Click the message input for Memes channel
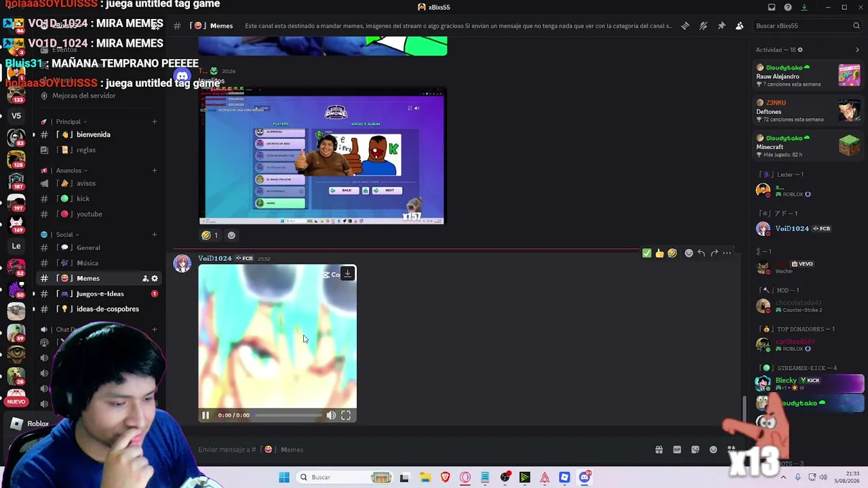 click(x=420, y=449)
